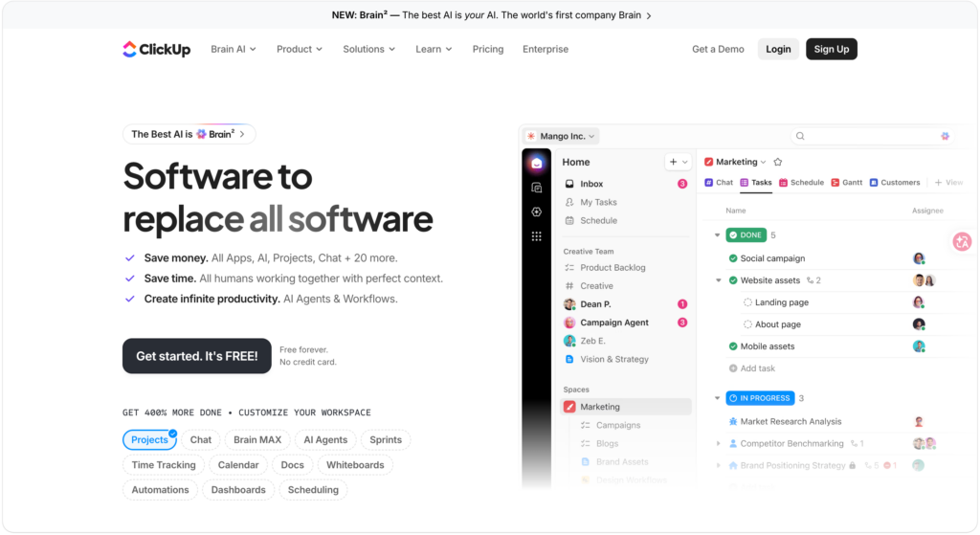Switch to the Chat view tab

pos(719,183)
